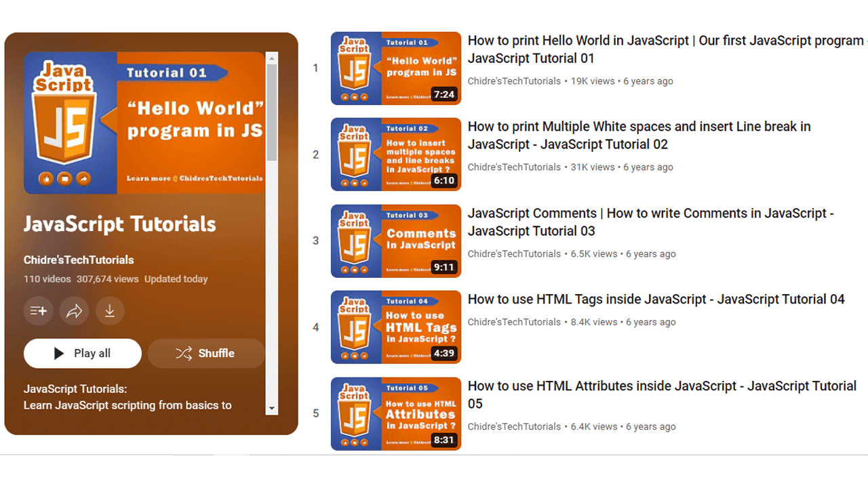Screen dimensions: 868x488
Task: Download the JavaScript Tutorials playlist
Action: click(110, 311)
